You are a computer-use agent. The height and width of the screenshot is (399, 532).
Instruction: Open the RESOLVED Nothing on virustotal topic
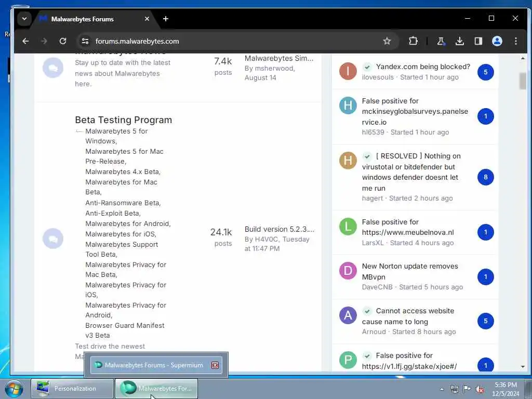[411, 172]
